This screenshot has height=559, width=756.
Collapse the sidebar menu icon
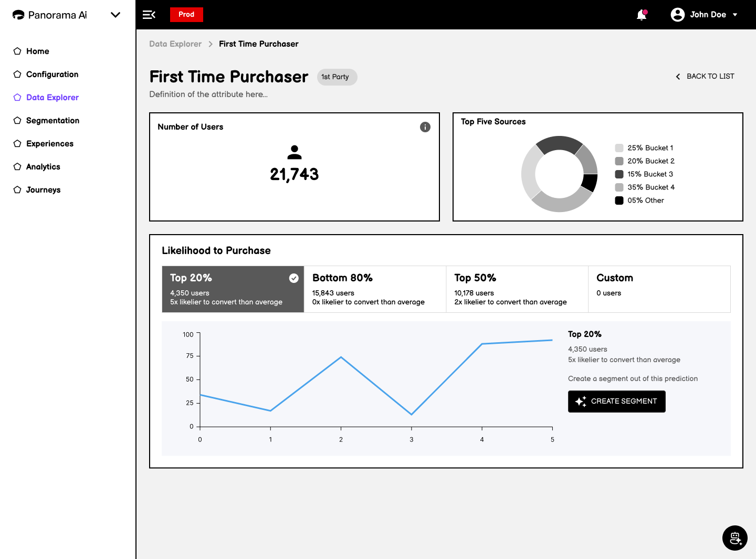pyautogui.click(x=149, y=15)
